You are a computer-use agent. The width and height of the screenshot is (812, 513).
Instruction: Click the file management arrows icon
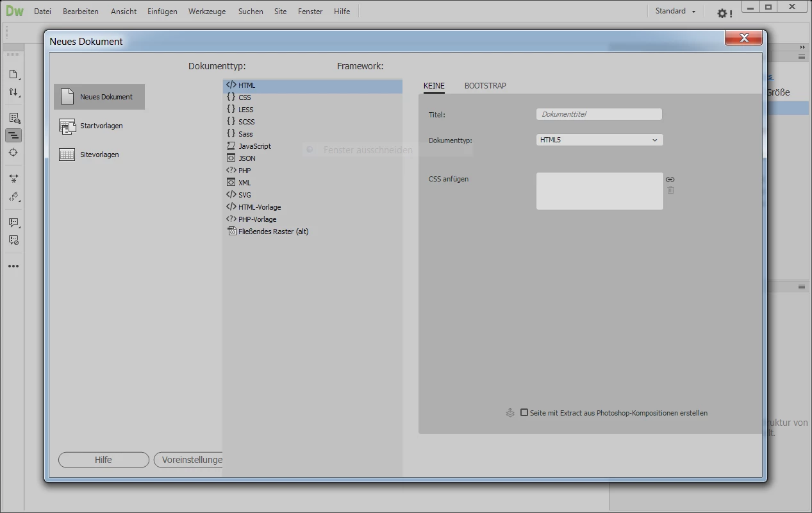pyautogui.click(x=13, y=92)
